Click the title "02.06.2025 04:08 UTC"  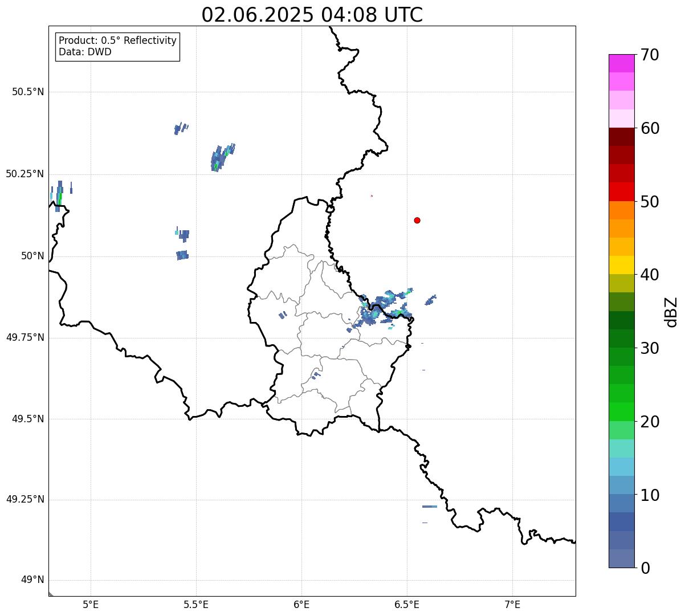[x=312, y=15]
